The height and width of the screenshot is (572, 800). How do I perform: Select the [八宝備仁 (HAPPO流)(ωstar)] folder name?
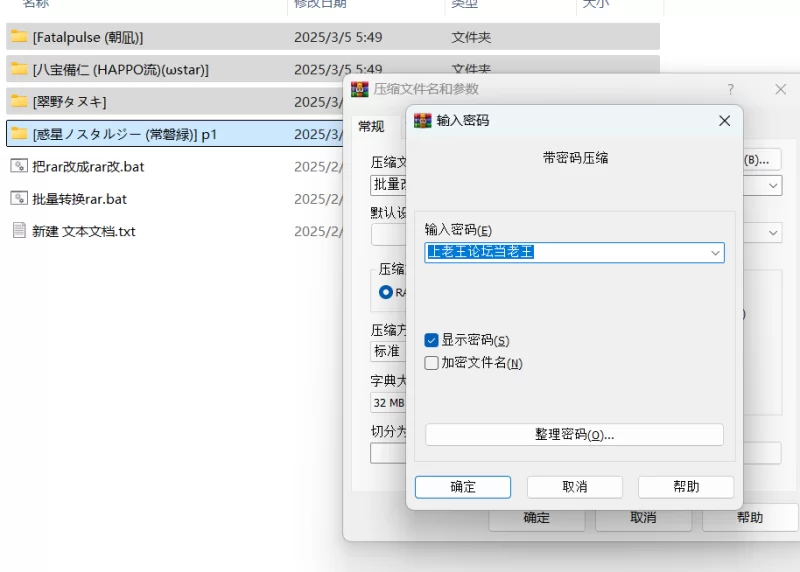121,69
